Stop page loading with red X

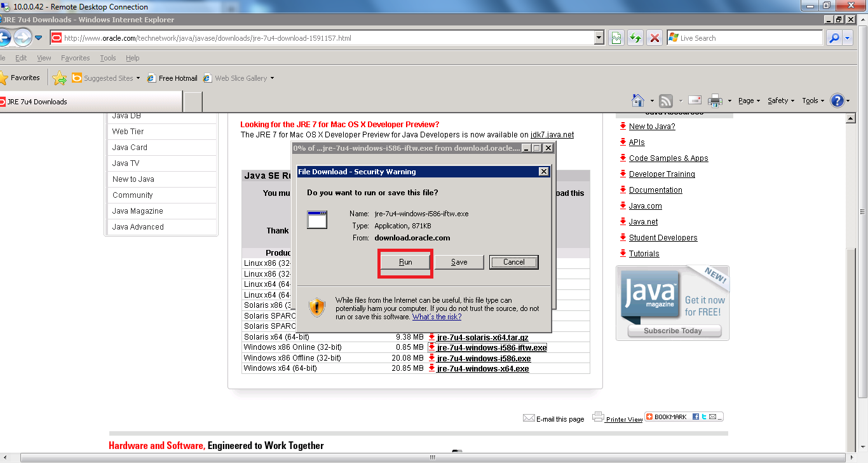coord(654,38)
